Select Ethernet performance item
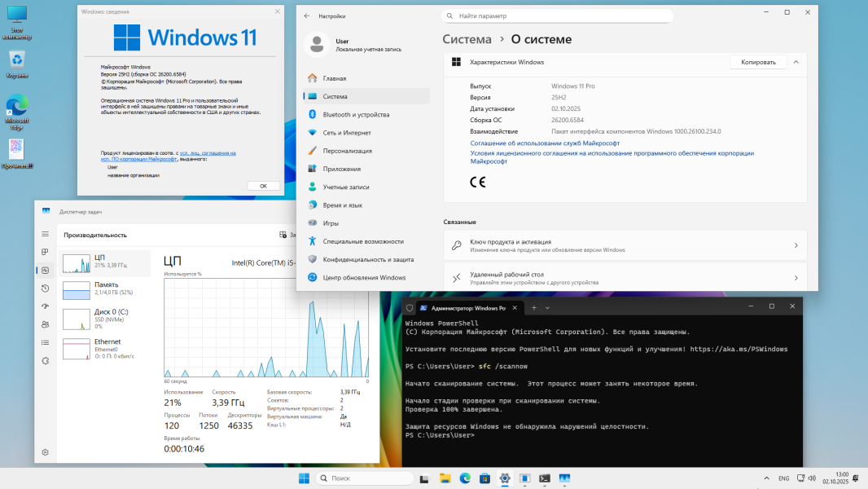Image resolution: width=868 pixels, height=489 pixels. click(106, 348)
